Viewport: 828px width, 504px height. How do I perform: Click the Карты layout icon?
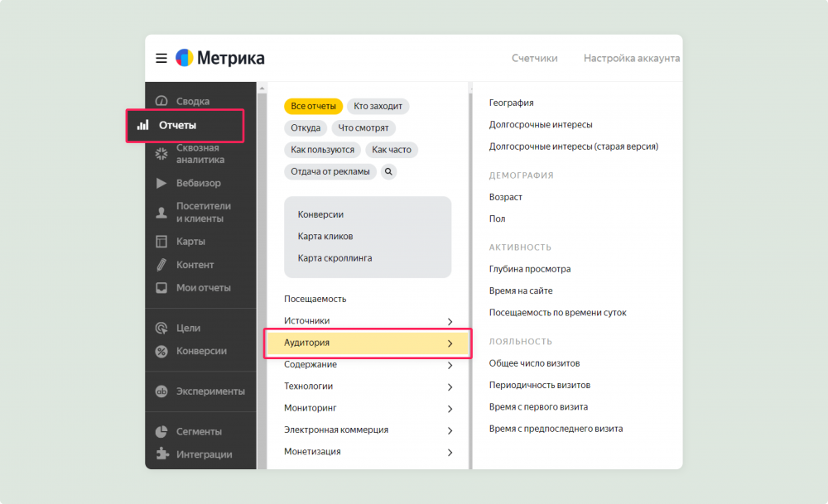tap(161, 241)
